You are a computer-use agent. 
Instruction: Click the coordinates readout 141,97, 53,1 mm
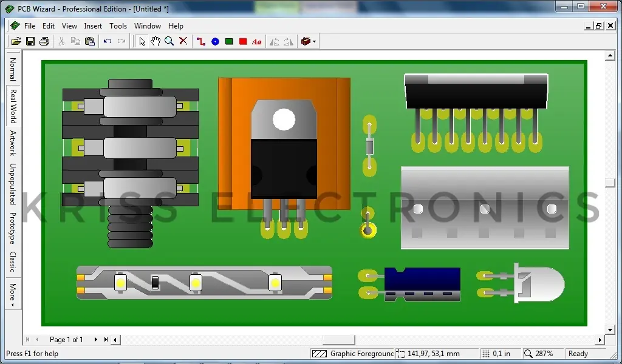[x=436, y=354]
